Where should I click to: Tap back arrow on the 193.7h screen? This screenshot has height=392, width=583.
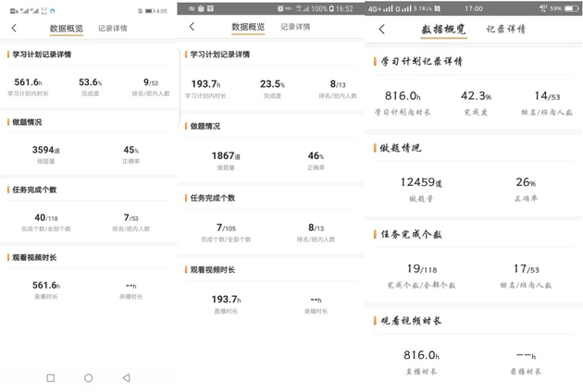point(192,28)
